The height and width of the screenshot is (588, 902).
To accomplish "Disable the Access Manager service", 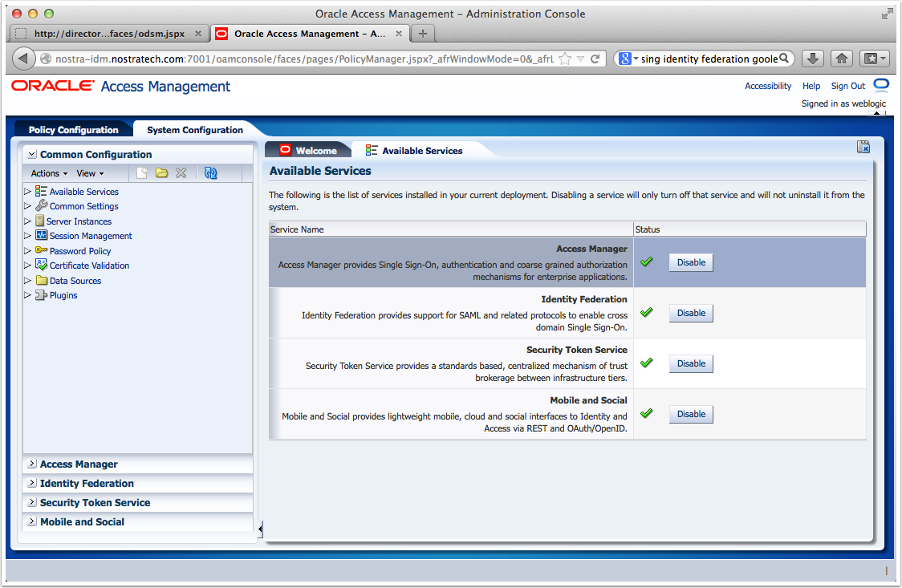I will (690, 262).
